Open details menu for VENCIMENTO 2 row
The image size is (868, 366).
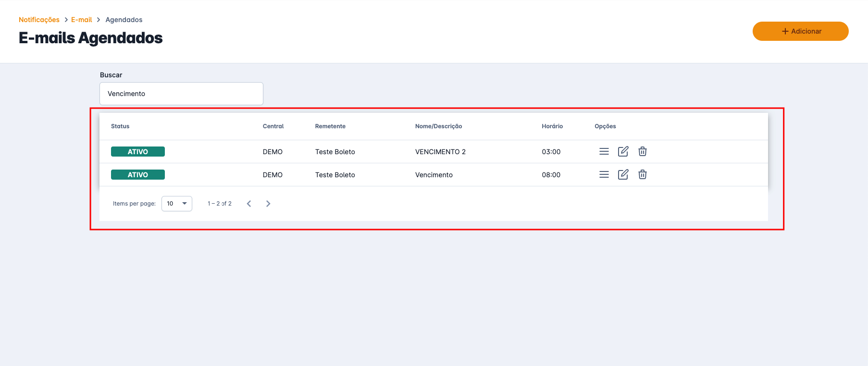click(604, 152)
